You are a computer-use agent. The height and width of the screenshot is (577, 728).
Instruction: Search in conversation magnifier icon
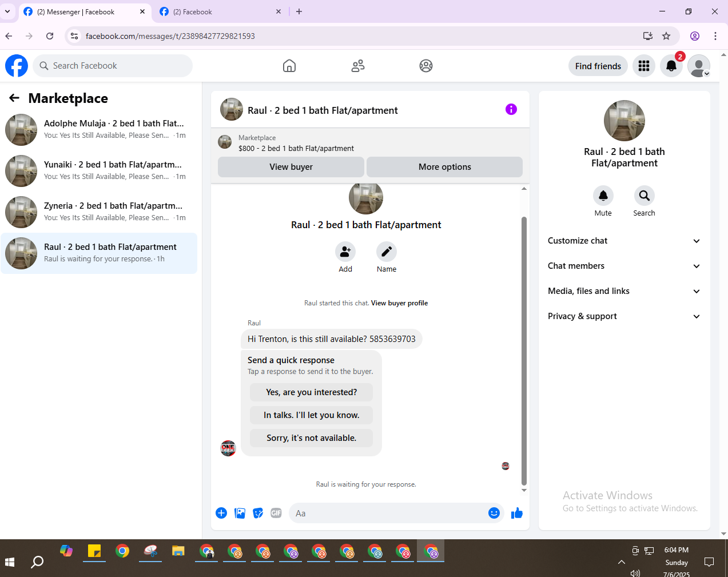[x=645, y=196]
